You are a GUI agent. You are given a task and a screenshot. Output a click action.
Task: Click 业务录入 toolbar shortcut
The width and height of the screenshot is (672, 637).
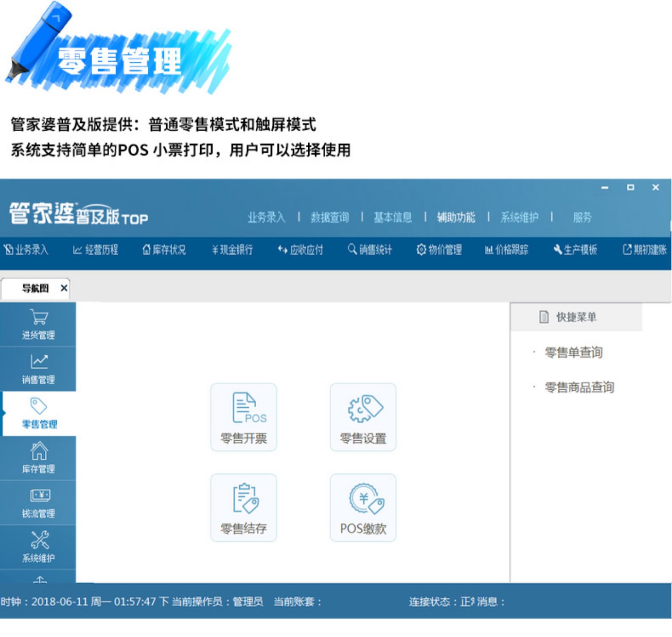(26, 250)
